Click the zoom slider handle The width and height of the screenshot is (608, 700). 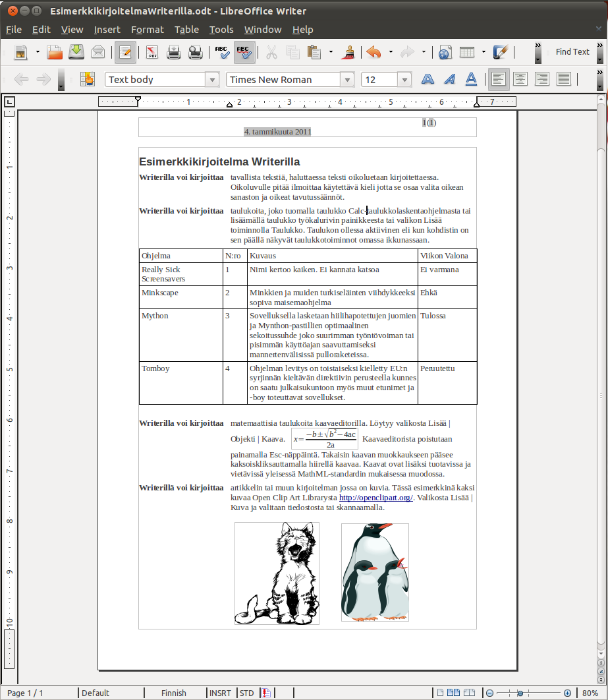(x=520, y=693)
